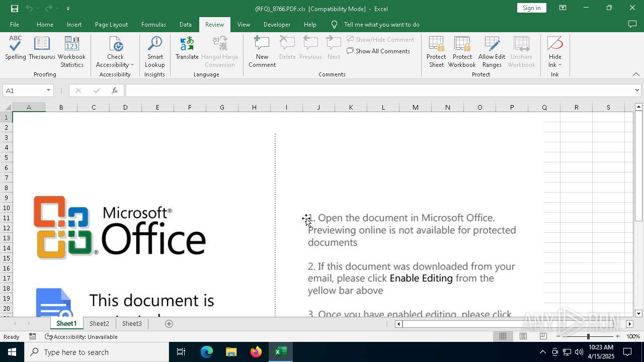The width and height of the screenshot is (644, 362).
Task: Select the Sheet3 tab
Action: click(132, 324)
